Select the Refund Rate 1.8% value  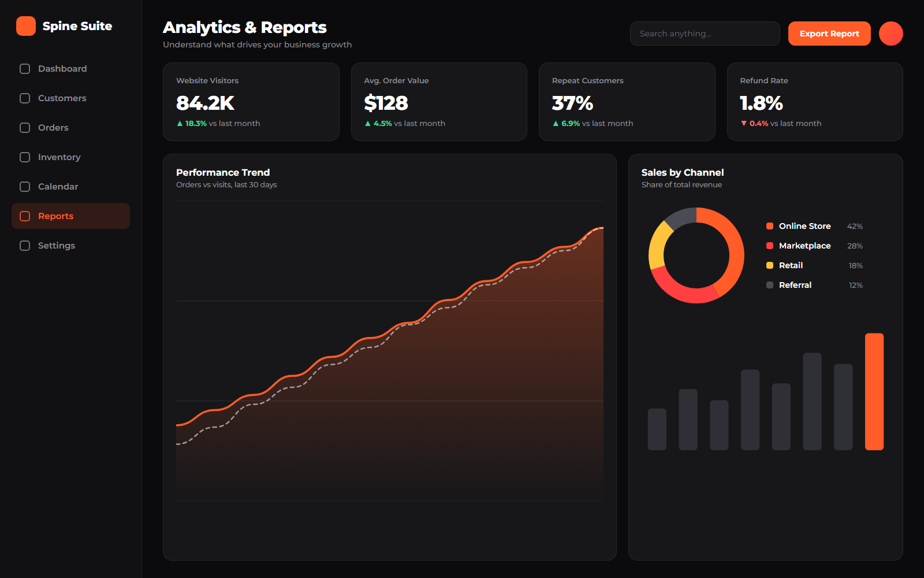pos(761,103)
